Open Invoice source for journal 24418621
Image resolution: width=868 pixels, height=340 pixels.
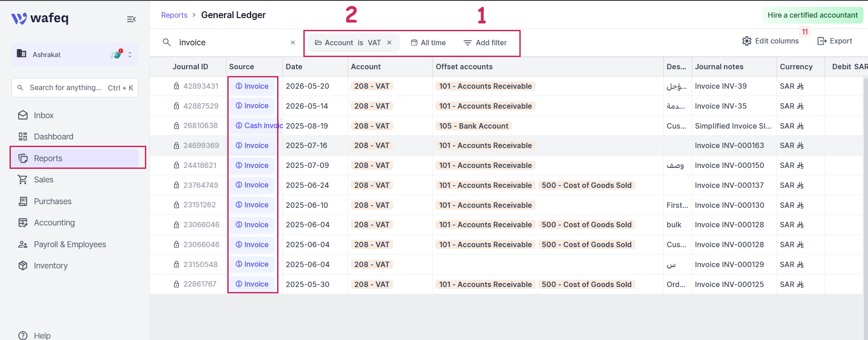pos(252,165)
